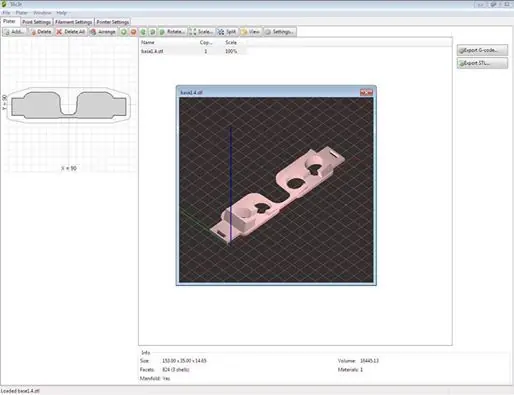This screenshot has height=395, width=514.
Task: Close the base1.4.stl preview window
Action: [366, 92]
